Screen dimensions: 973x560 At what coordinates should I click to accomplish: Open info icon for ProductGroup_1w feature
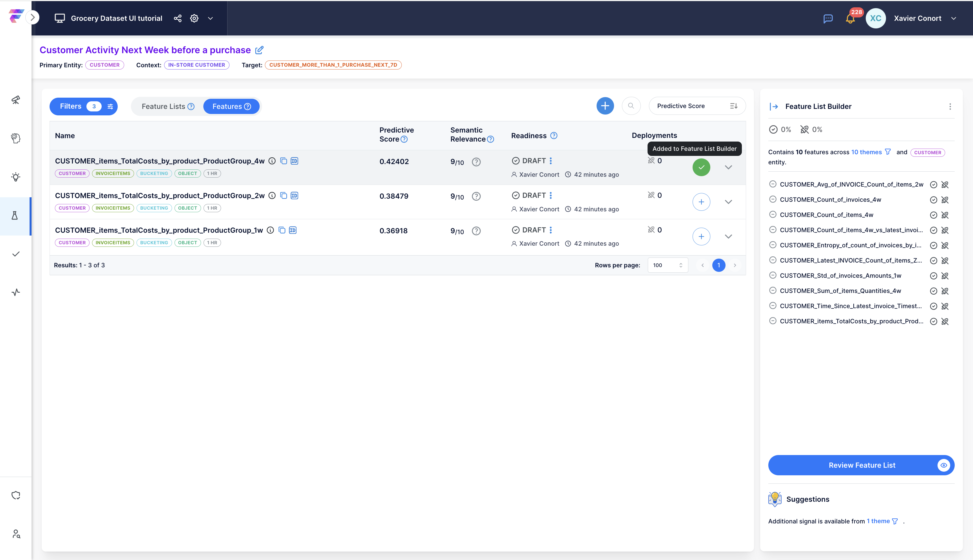click(x=271, y=230)
